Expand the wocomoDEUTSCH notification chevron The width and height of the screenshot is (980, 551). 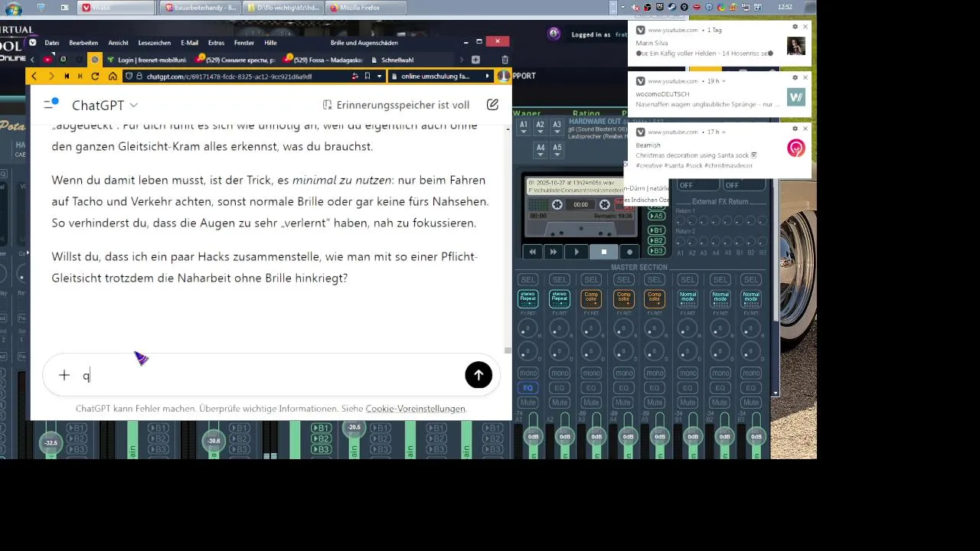[x=724, y=81]
